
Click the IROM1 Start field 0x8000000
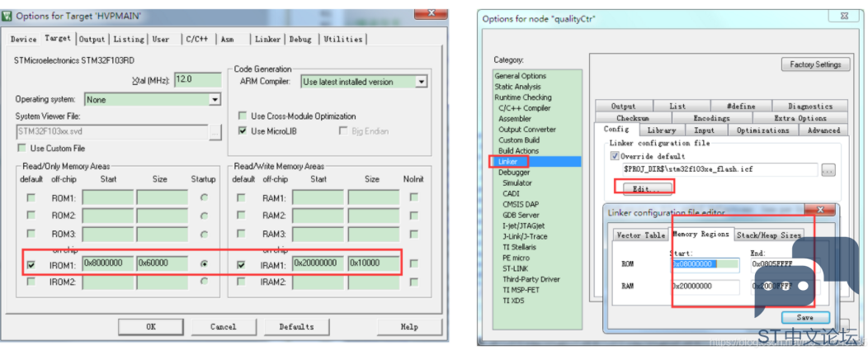point(108,263)
